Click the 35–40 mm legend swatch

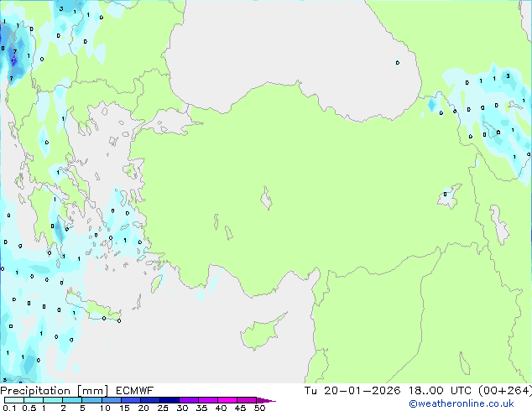click(207, 400)
